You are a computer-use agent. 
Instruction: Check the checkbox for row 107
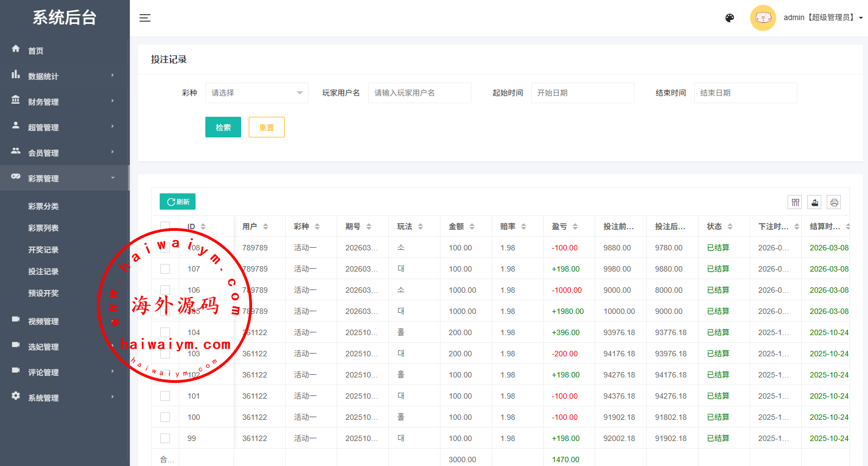[x=165, y=269]
